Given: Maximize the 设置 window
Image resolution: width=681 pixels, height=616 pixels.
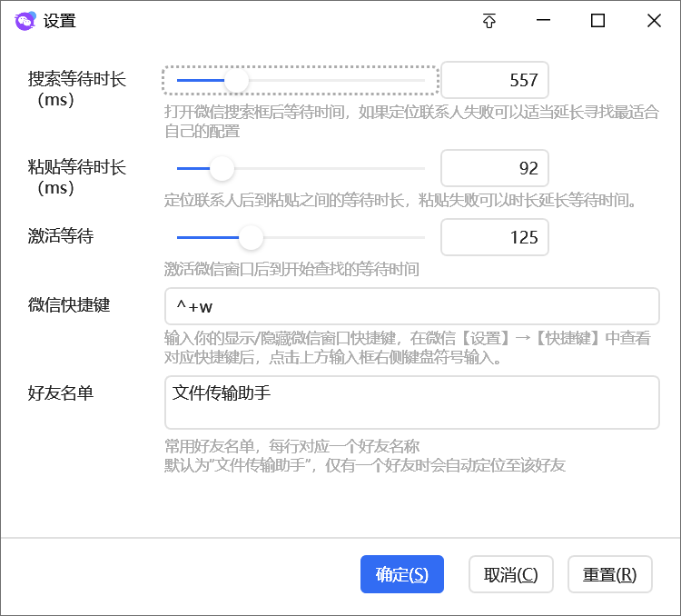Looking at the screenshot, I should pyautogui.click(x=598, y=20).
